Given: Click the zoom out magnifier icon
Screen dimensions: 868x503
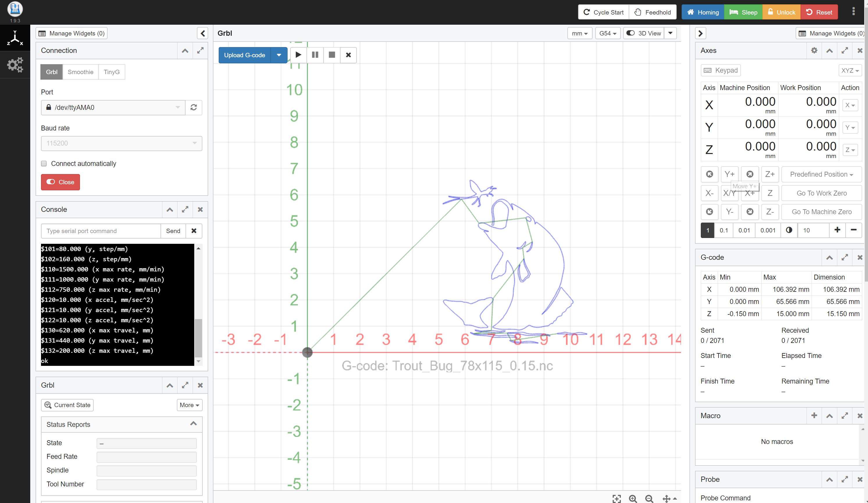Looking at the screenshot, I should (649, 498).
